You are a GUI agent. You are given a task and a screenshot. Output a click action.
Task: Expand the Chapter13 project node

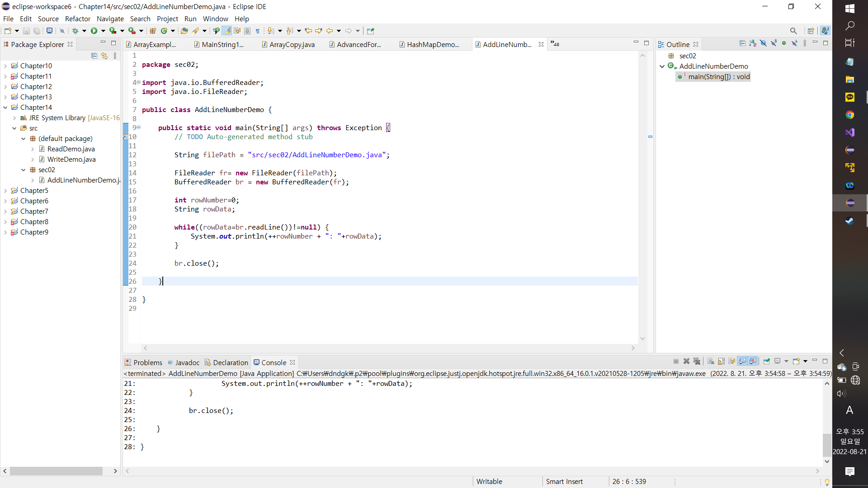pos(5,97)
